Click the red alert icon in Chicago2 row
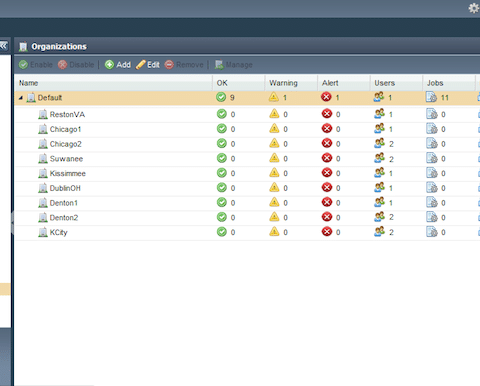This screenshot has width=480, height=386. (327, 143)
